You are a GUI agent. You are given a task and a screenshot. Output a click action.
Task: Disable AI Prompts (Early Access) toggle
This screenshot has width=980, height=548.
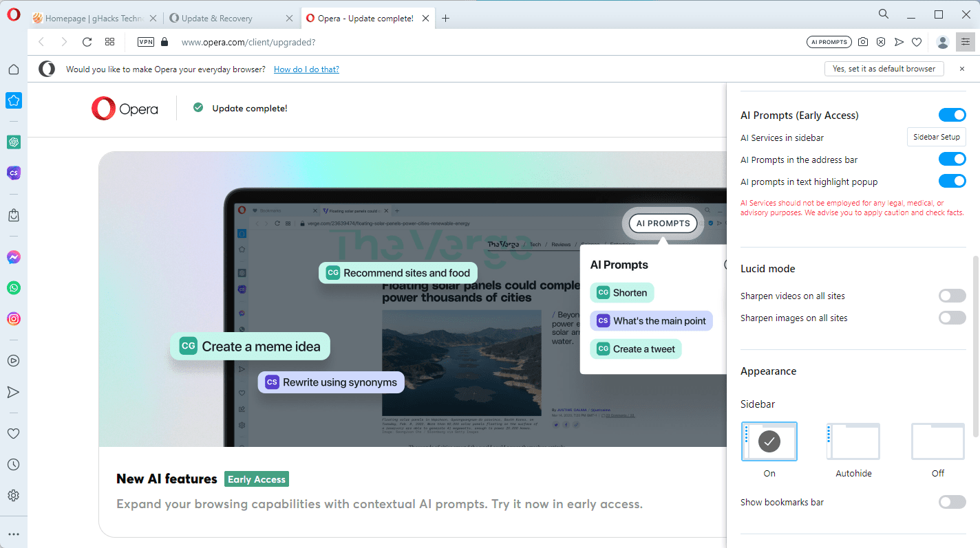tap(952, 115)
